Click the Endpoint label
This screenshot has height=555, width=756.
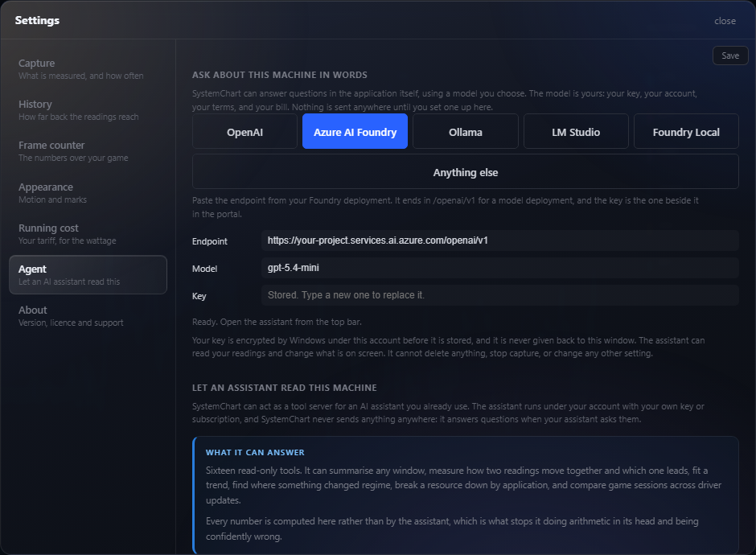click(210, 241)
